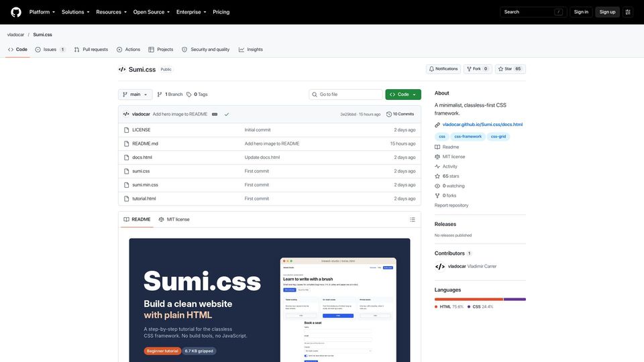Expand the Enterprise menu
The width and height of the screenshot is (644, 362).
pos(191,12)
